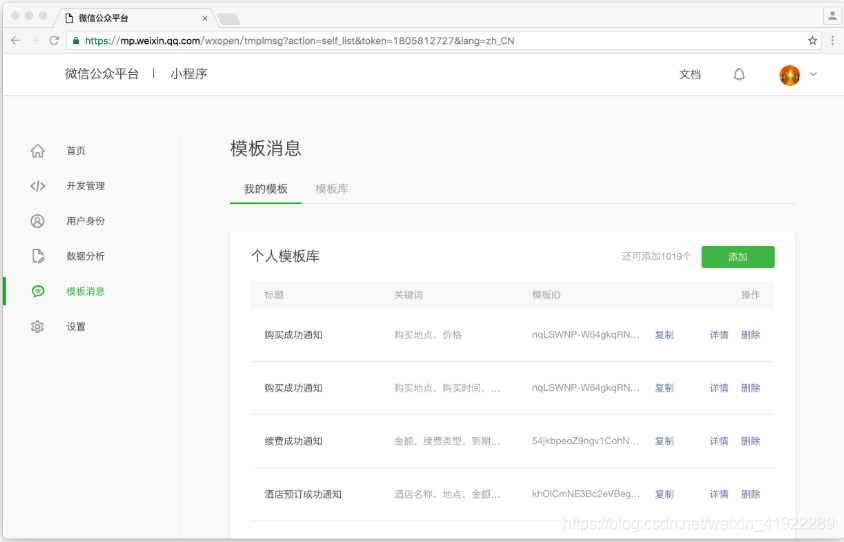Expand the account dropdown chevron
This screenshot has width=844, height=542.
[x=813, y=74]
